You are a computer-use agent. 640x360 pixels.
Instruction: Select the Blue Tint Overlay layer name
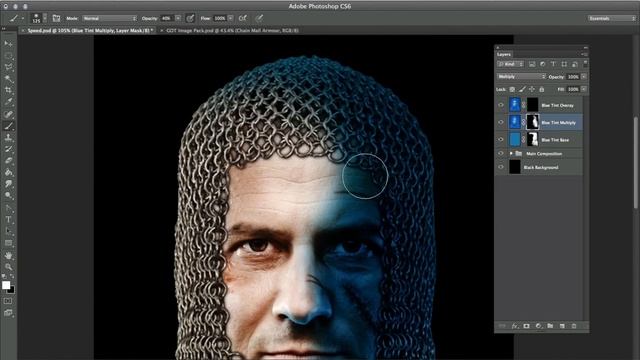point(557,105)
